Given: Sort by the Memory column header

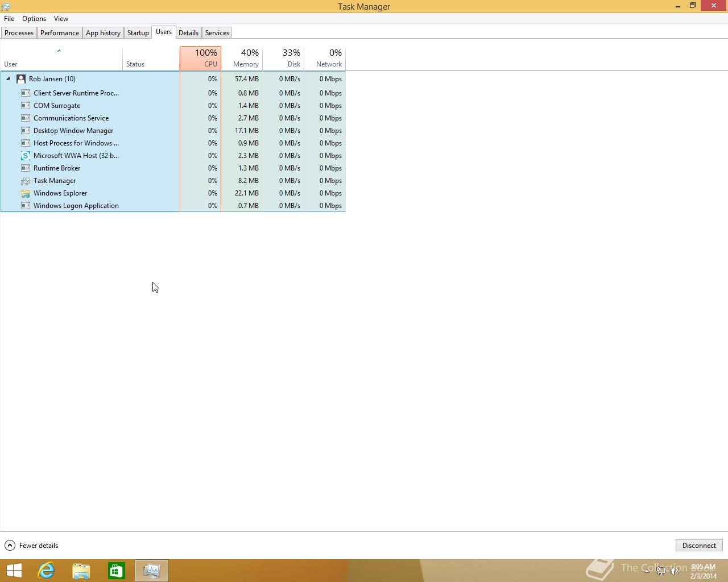Looking at the screenshot, I should click(242, 59).
